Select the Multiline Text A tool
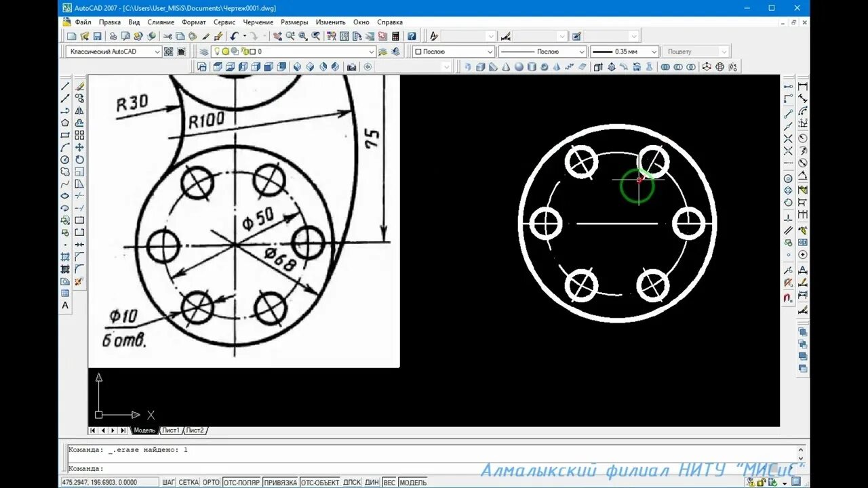Screen dimensions: 868x488 pyautogui.click(x=65, y=305)
